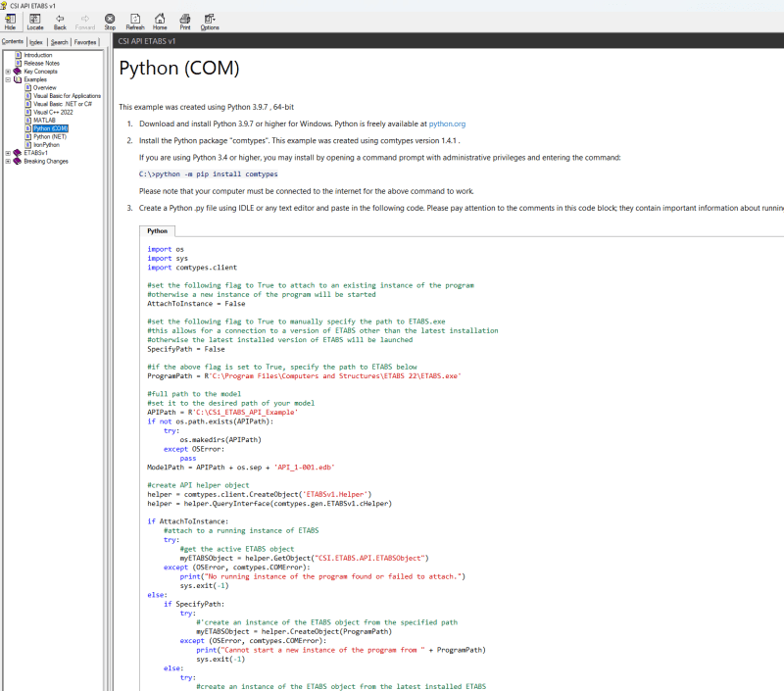Open the Examples Overview topic
This screenshot has height=691, width=784.
(44, 87)
